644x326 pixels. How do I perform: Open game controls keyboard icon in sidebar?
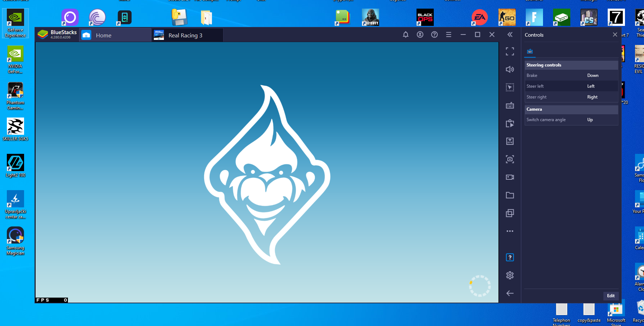(510, 105)
